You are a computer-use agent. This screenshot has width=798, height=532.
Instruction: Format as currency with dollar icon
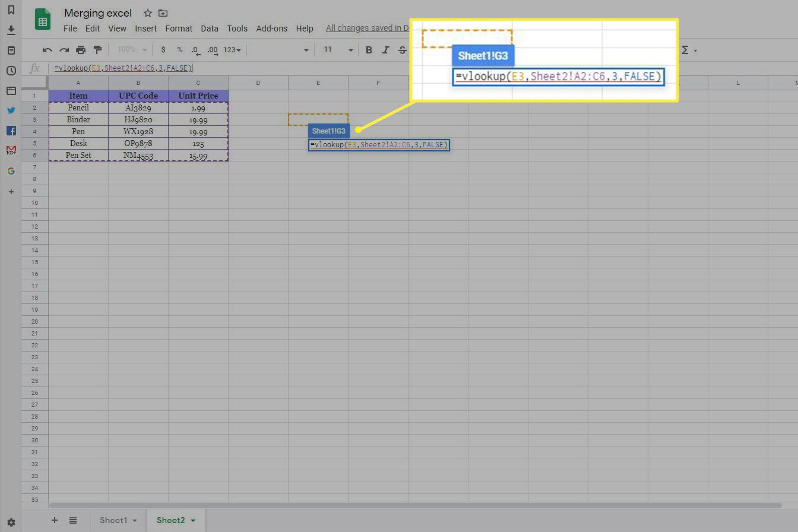click(163, 50)
